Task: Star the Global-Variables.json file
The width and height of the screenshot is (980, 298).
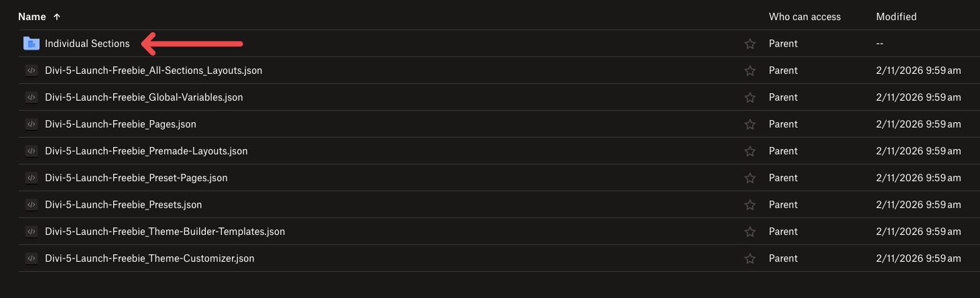Action: click(x=750, y=97)
